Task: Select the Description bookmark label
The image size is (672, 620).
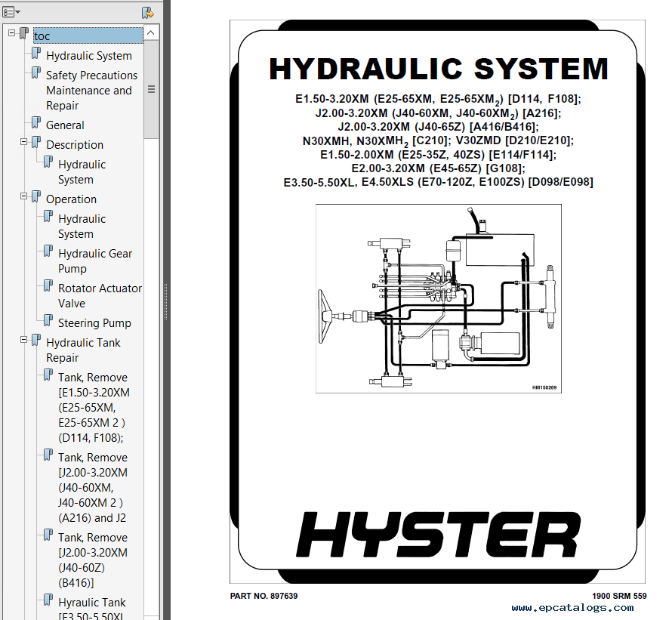Action: [75, 145]
